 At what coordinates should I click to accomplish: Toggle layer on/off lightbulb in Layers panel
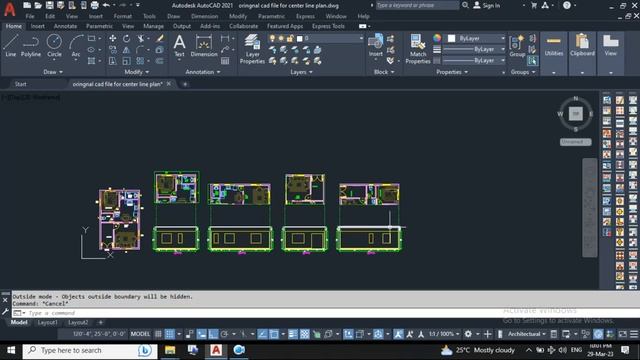272,38
